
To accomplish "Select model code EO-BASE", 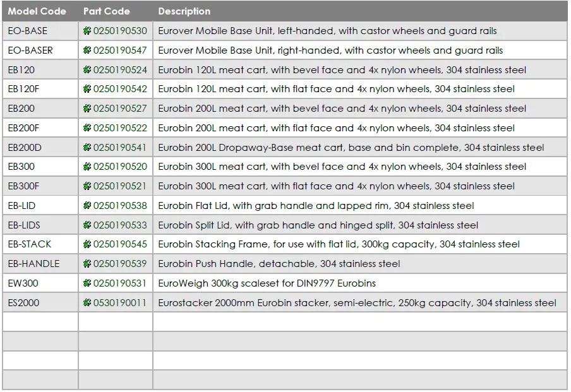I will tap(28, 31).
